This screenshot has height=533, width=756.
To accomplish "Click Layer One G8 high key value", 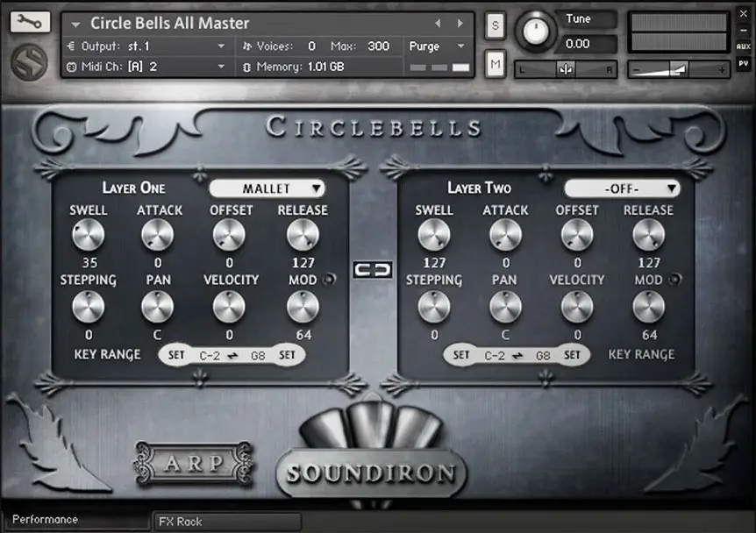I will [x=258, y=356].
